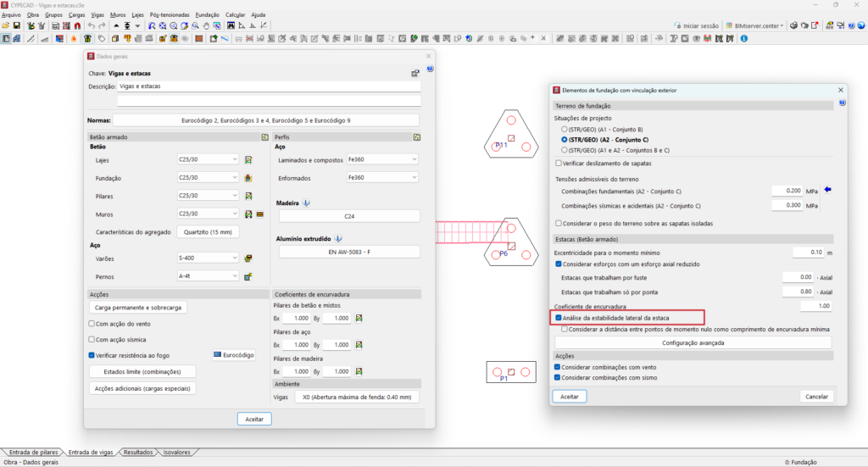
Task: Go up one floor triangle icon
Action: pyautogui.click(x=116, y=25)
